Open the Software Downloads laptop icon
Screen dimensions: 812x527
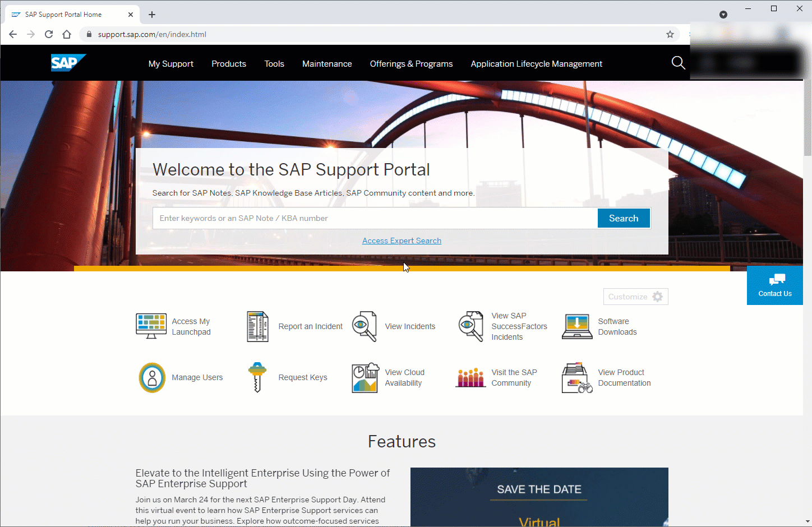pos(577,326)
